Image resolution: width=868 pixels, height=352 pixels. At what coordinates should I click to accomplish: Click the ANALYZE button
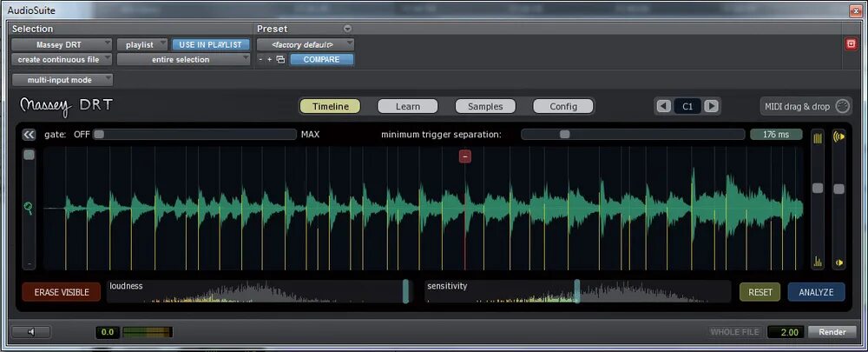[x=817, y=292]
